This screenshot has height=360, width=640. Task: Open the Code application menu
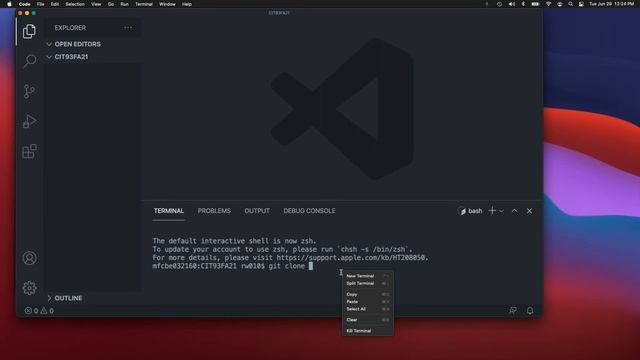[24, 4]
